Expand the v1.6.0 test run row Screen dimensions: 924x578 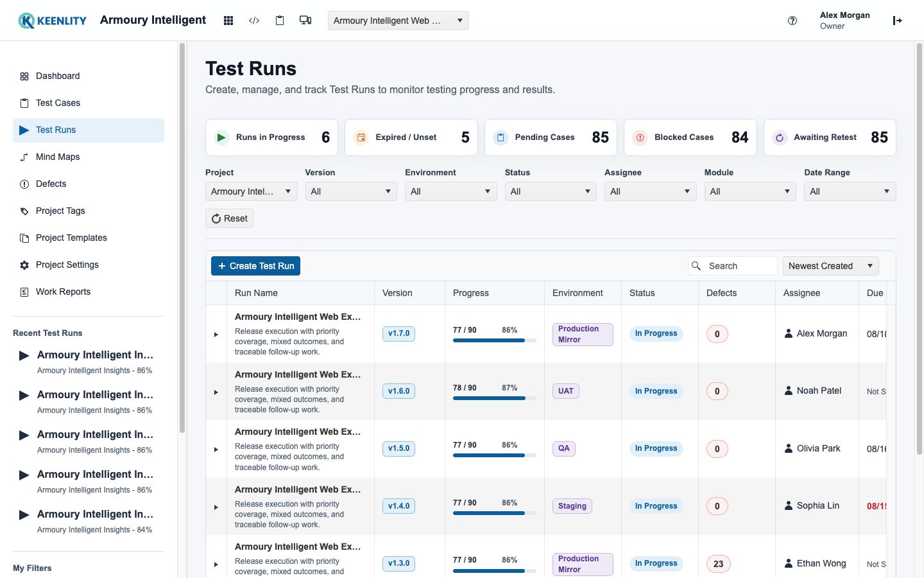[216, 392]
